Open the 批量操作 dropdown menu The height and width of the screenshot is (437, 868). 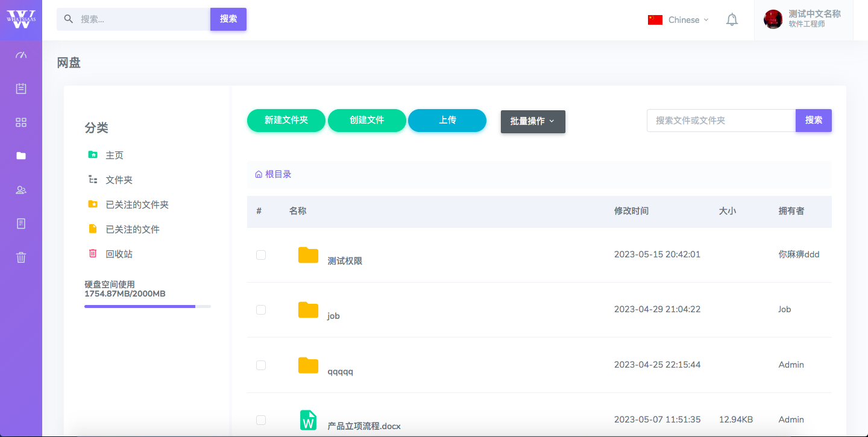tap(533, 121)
